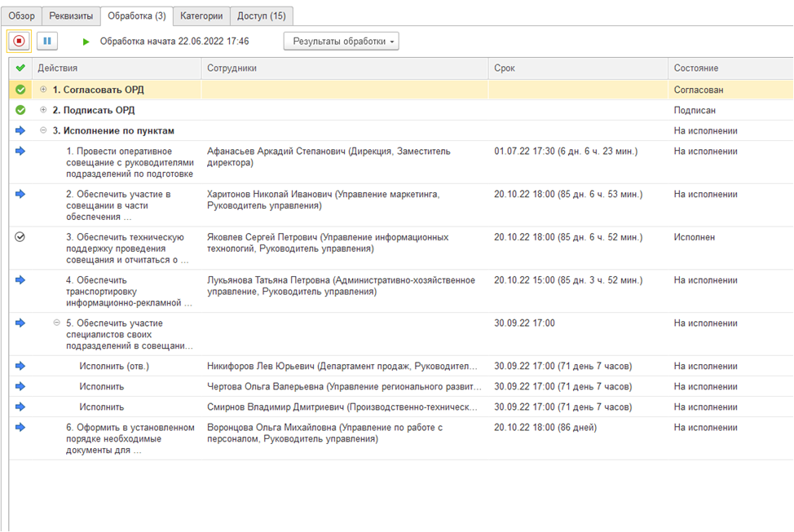Click employee Воронцова Ольга Михайловна
Image resolution: width=794 pixels, height=532 pixels.
(324, 433)
